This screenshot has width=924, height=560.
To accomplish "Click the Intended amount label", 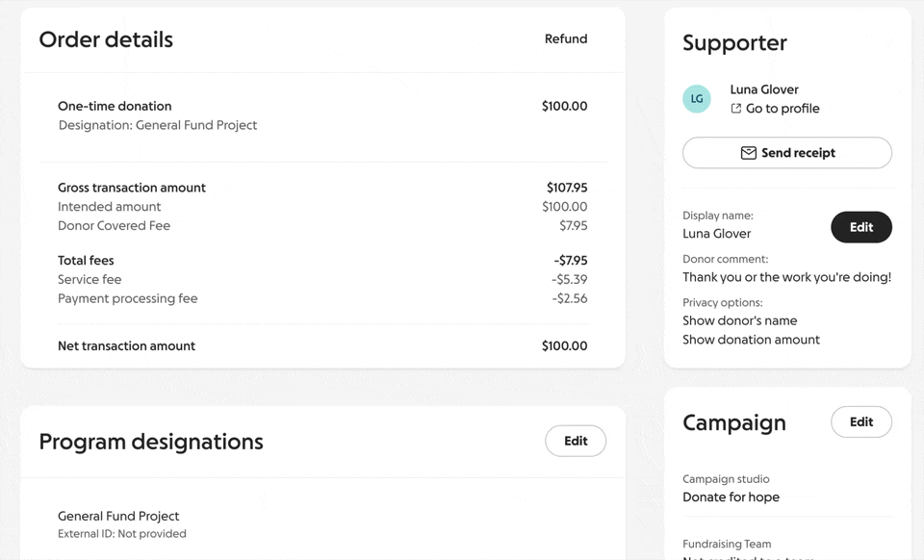I will 109,207.
